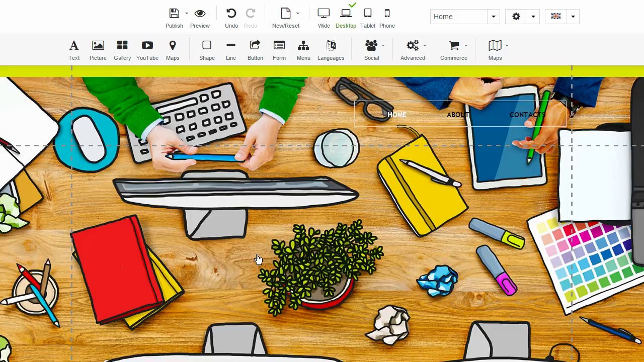Expand the settings gear dropdown arrow
644x362 pixels.
[533, 17]
